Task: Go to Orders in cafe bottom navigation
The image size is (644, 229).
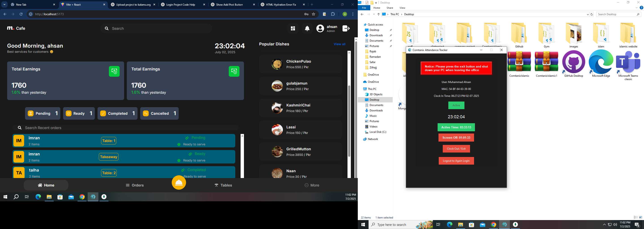Action: [x=135, y=185]
